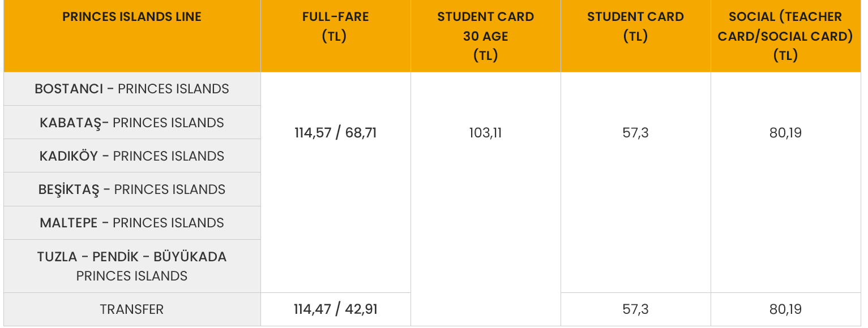Click the Student Card (TL) header
The image size is (868, 328).
click(x=635, y=27)
